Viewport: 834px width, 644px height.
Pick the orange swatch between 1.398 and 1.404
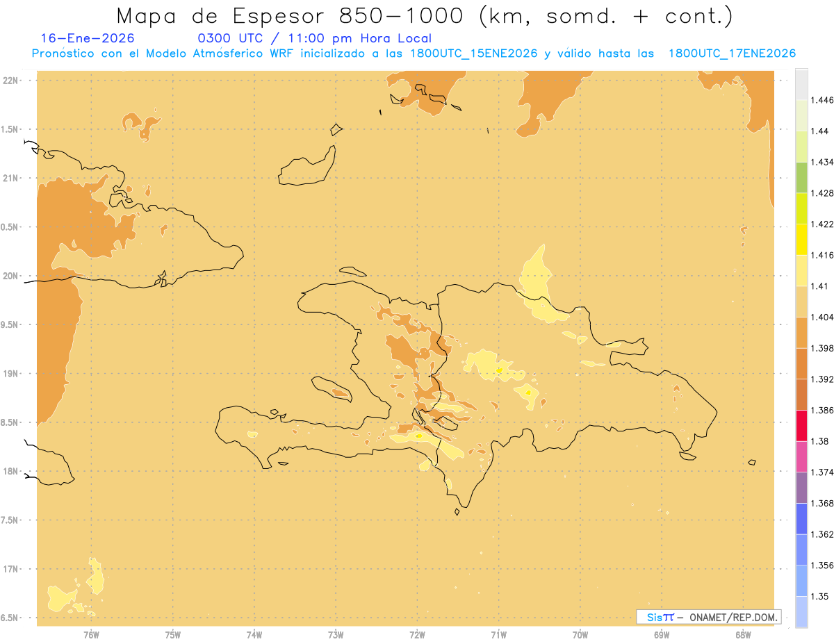[801, 332]
